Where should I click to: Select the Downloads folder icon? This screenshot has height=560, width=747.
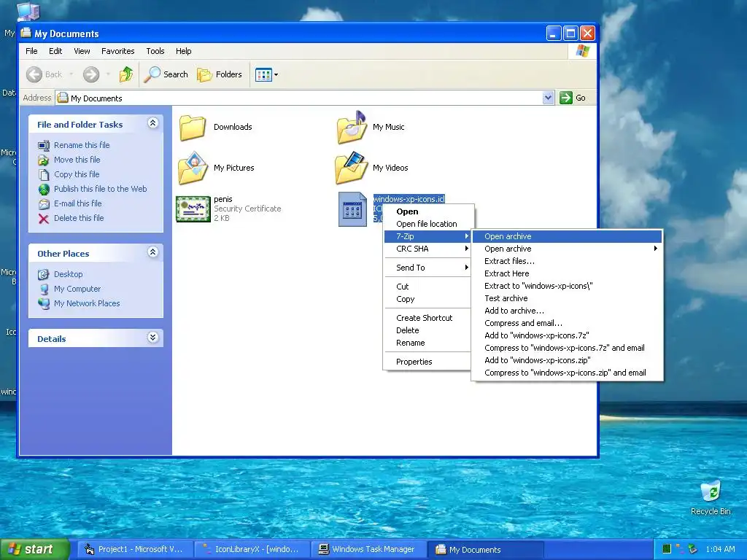tap(193, 127)
